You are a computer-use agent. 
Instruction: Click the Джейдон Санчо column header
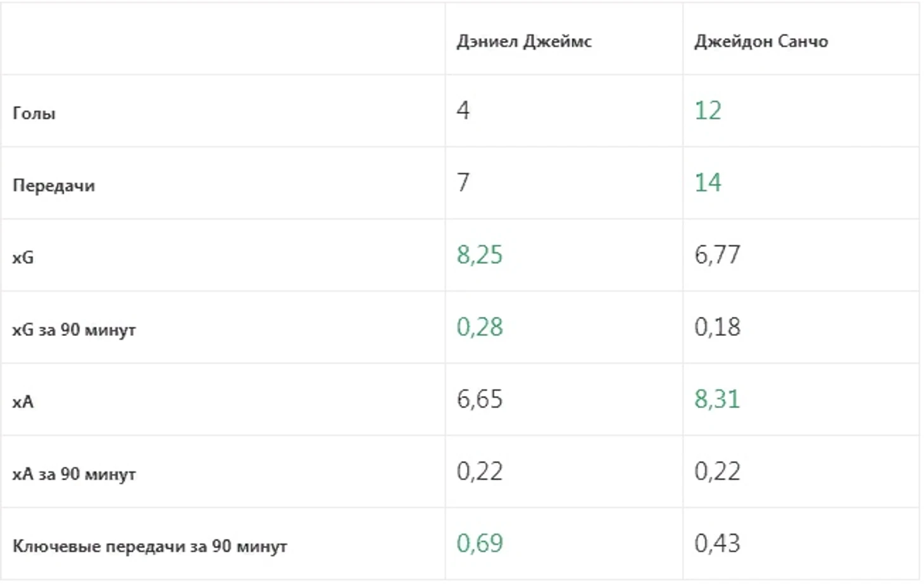(x=761, y=42)
